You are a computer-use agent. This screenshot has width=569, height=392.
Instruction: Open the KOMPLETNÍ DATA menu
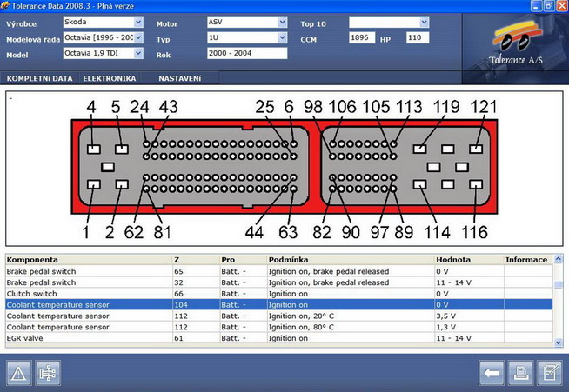(x=39, y=78)
